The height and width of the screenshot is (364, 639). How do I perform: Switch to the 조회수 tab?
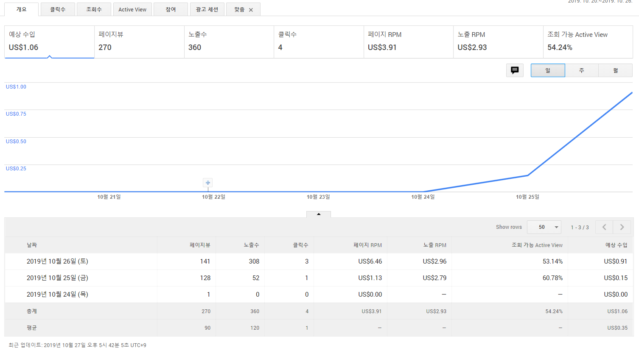point(94,9)
